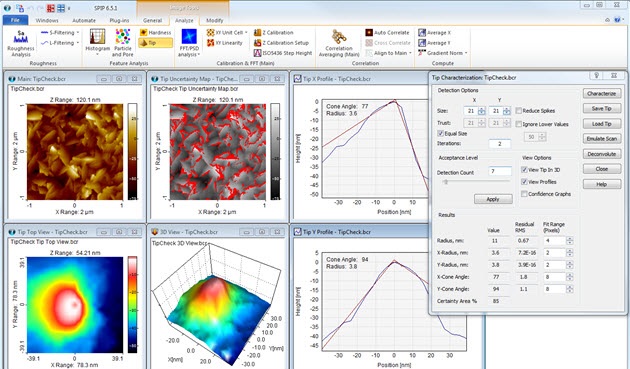Click color scale bar in Main TipCheck window
Image resolution: width=630 pixels, height=369 pixels.
coord(132,152)
